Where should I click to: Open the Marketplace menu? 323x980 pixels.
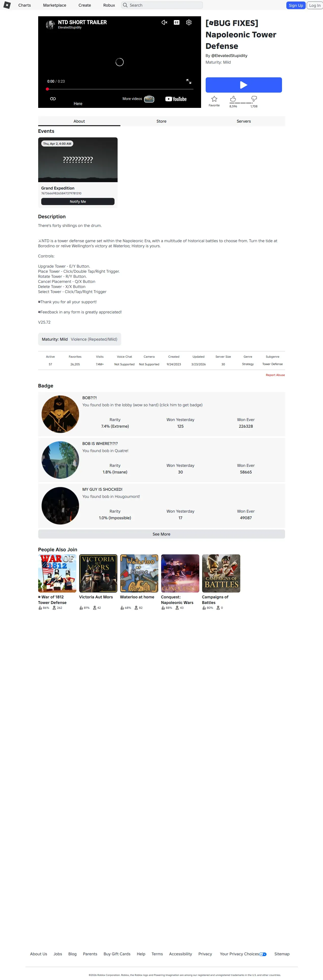[54, 5]
